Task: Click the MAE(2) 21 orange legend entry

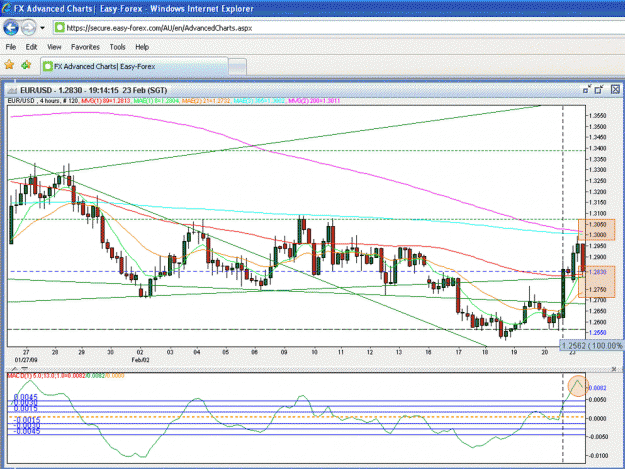Action: [206, 101]
